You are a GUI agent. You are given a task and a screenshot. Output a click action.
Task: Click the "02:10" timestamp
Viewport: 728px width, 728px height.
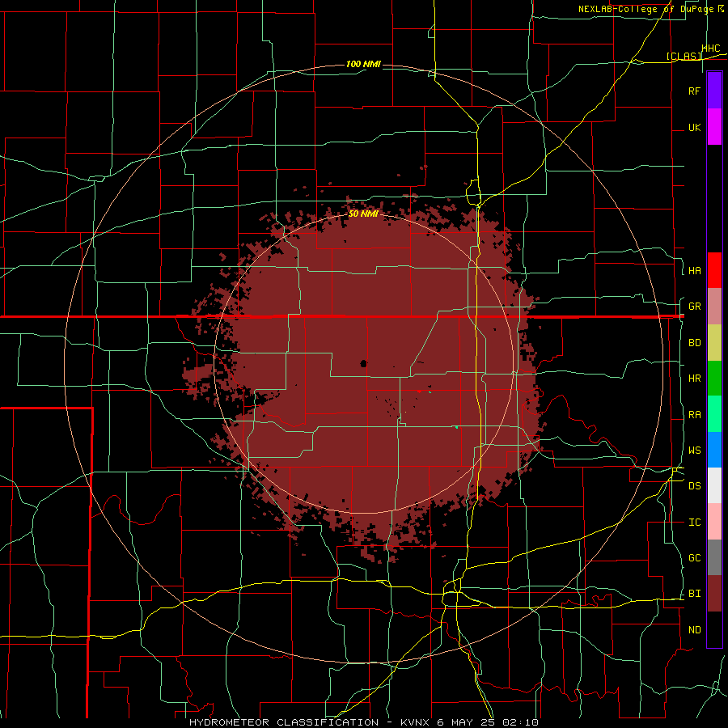(520, 722)
